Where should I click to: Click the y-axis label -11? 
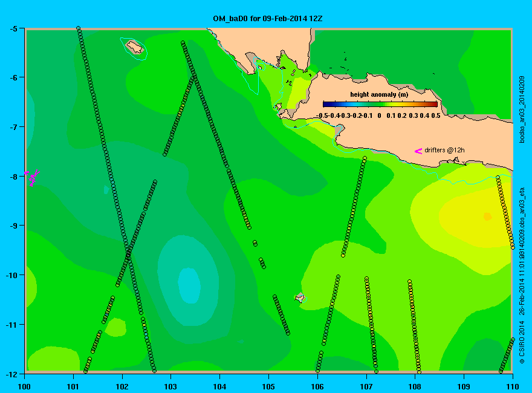pos(11,325)
